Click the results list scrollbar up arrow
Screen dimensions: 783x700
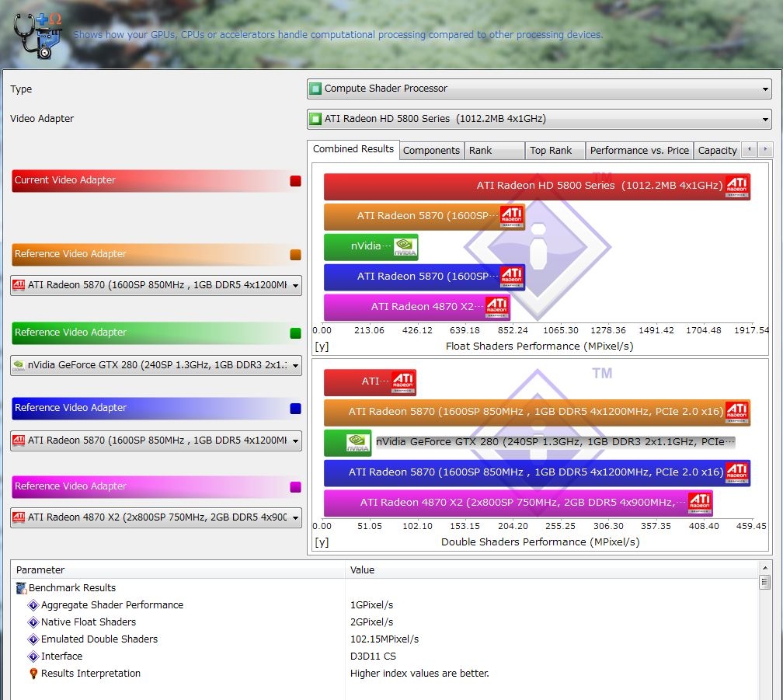[x=764, y=568]
